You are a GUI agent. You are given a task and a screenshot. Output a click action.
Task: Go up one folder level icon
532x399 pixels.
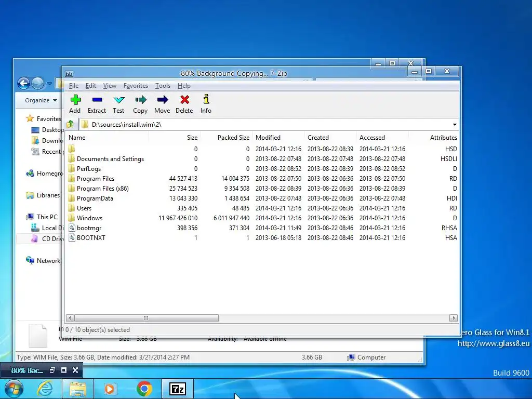[x=70, y=124]
